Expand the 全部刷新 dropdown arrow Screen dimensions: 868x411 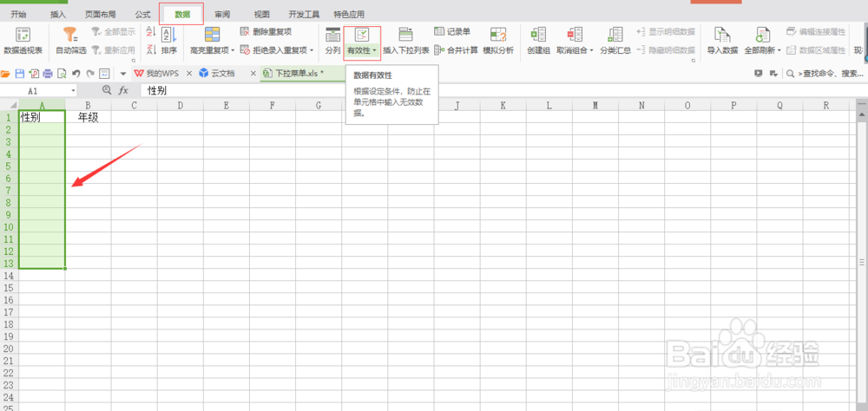(779, 50)
